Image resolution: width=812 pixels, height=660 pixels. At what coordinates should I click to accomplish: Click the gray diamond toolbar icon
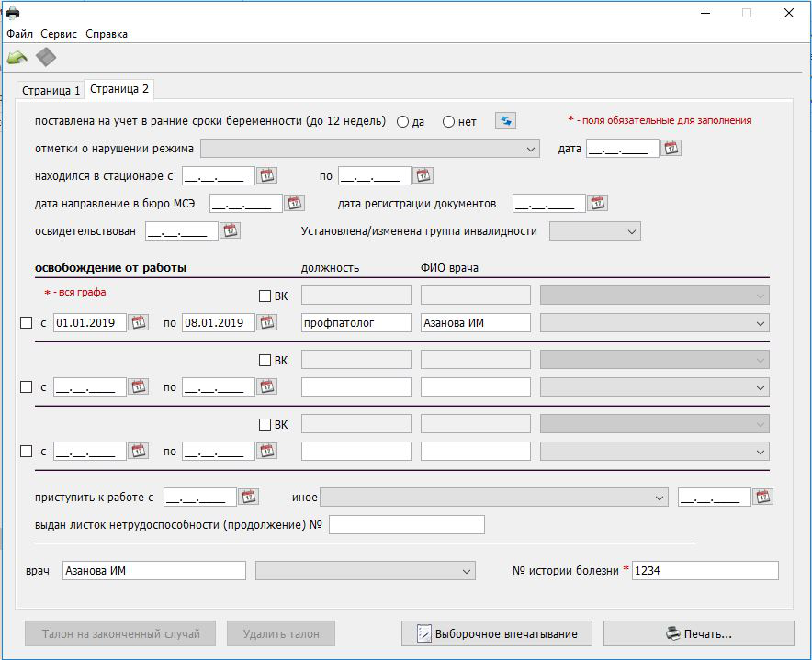(46, 58)
